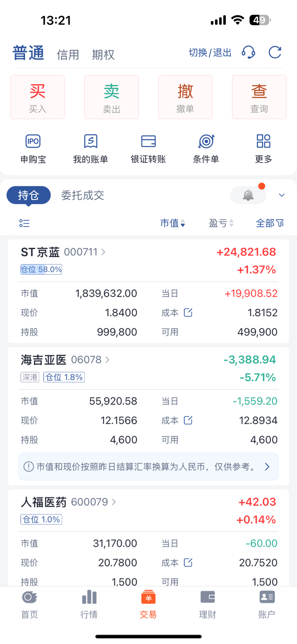Edit cost price for ST京蓝
This screenshot has width=297, height=644.
(188, 313)
